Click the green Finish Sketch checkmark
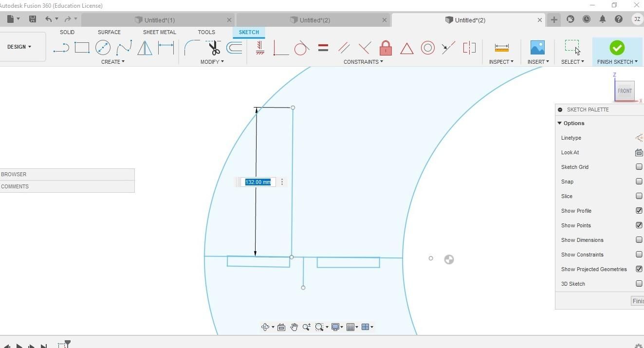The height and width of the screenshot is (348, 644). (x=617, y=48)
